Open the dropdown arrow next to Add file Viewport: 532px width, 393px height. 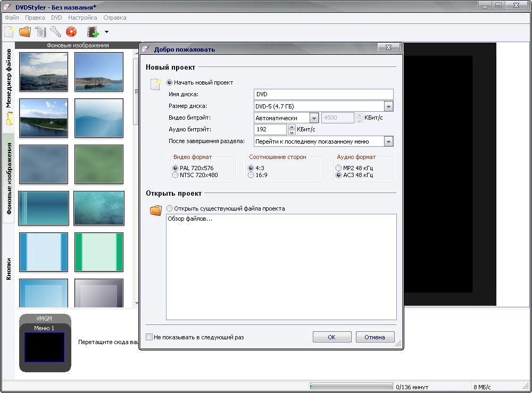(x=106, y=32)
